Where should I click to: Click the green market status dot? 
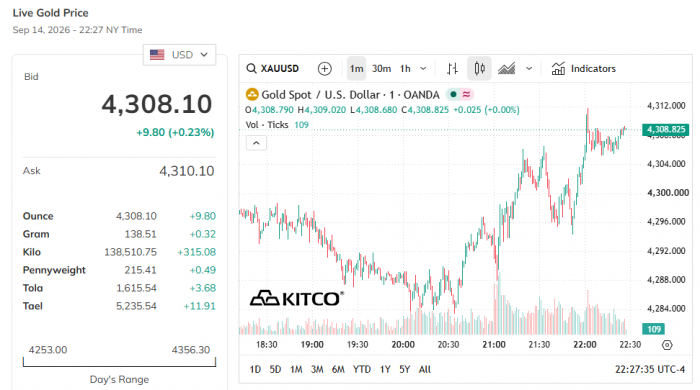tap(453, 95)
